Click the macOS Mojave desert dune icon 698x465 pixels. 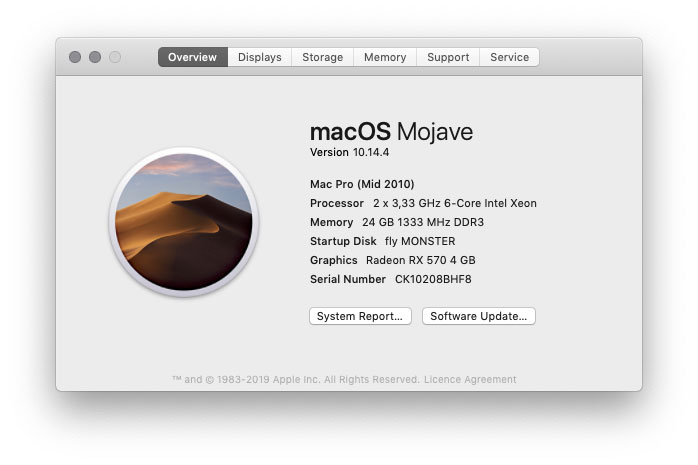[x=183, y=221]
